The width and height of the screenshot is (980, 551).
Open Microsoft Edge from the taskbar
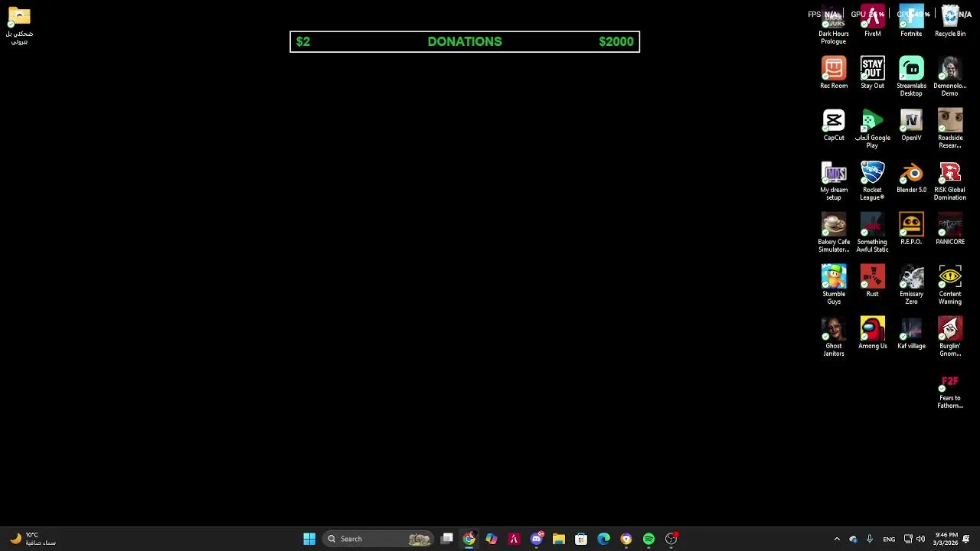click(x=604, y=539)
